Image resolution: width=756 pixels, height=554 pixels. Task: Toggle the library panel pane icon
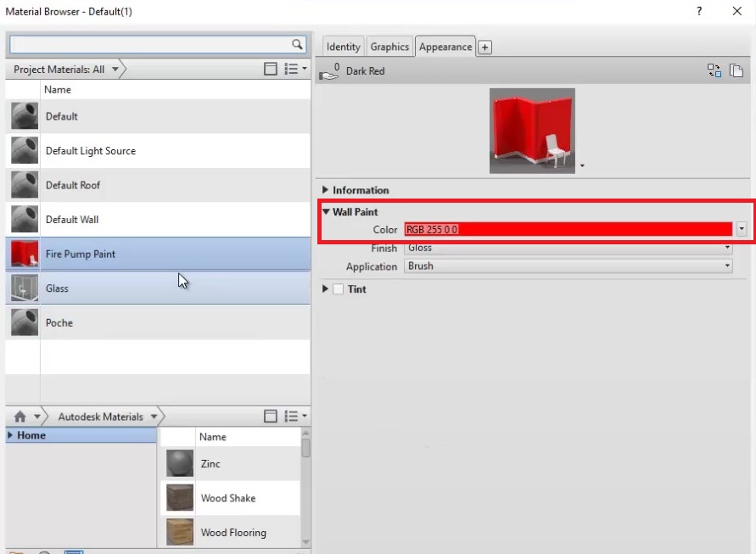pyautogui.click(x=271, y=416)
